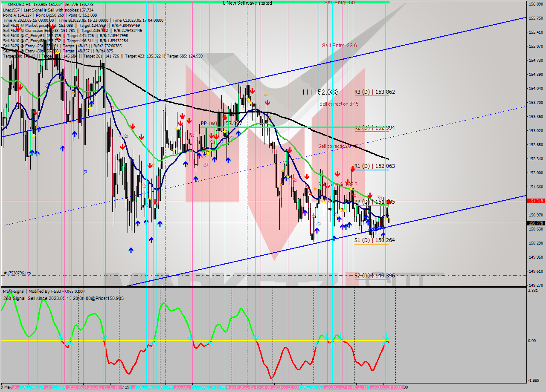
Task: Click the black 150.778 current price tag
Action: (535, 223)
